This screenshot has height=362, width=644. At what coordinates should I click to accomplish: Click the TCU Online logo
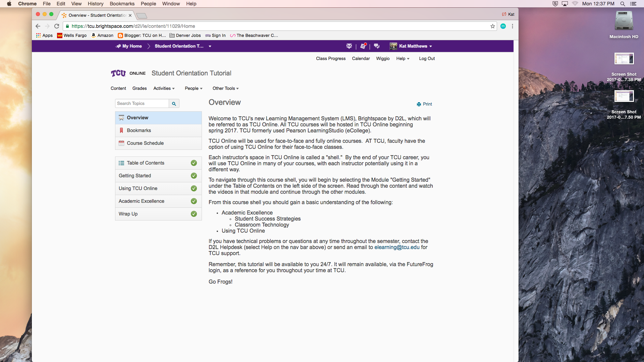128,73
